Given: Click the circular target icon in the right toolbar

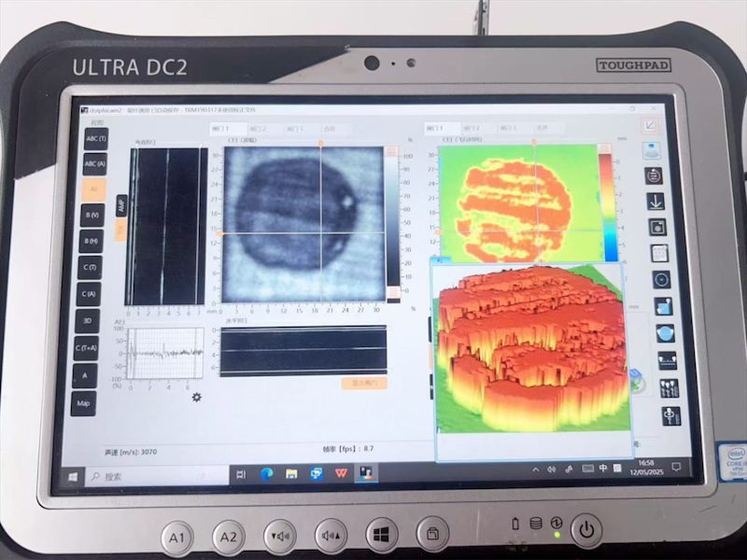Looking at the screenshot, I should point(661,279).
